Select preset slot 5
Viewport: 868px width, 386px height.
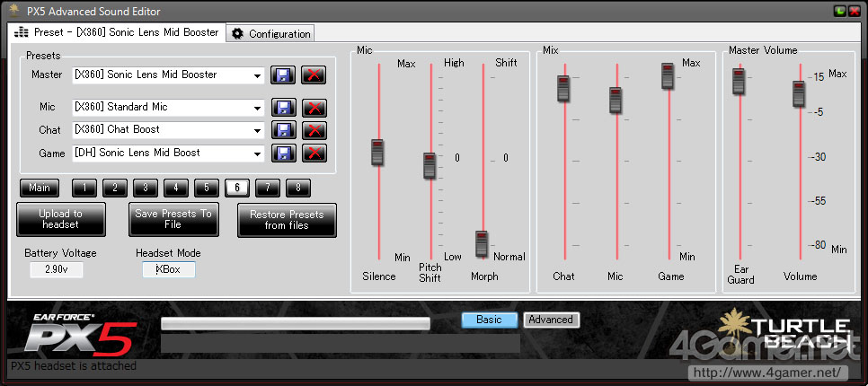click(207, 188)
